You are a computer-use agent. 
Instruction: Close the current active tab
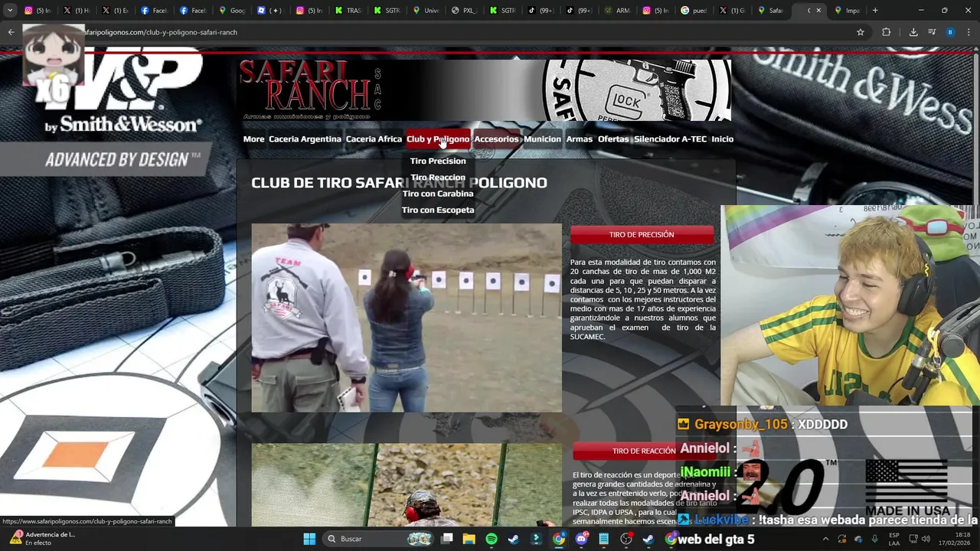[x=818, y=11]
